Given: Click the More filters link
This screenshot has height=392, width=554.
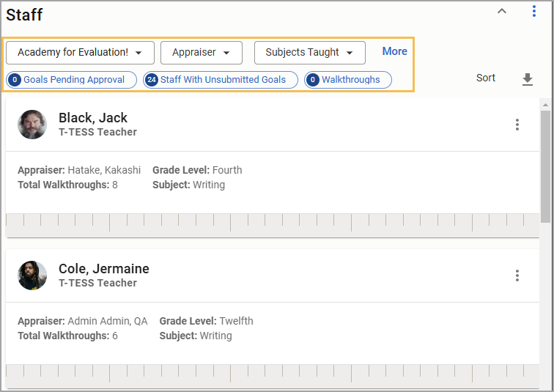Looking at the screenshot, I should [x=395, y=51].
